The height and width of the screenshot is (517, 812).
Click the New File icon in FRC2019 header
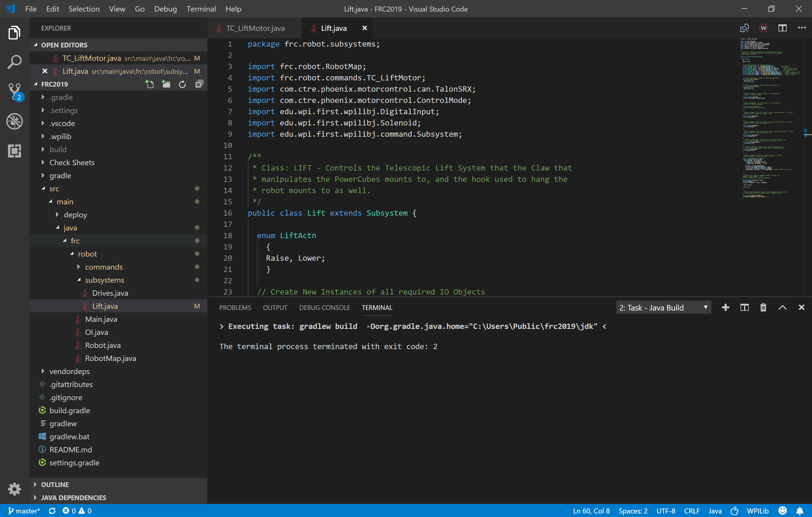tap(149, 84)
